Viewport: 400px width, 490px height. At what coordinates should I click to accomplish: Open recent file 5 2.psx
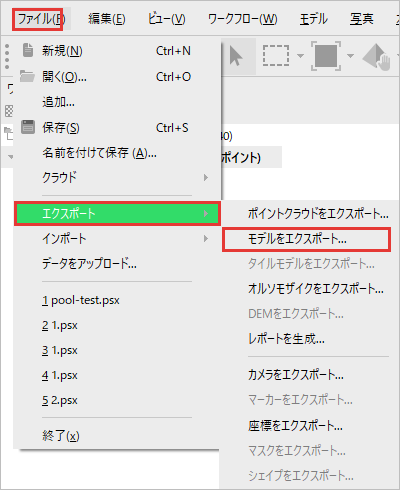click(x=117, y=400)
